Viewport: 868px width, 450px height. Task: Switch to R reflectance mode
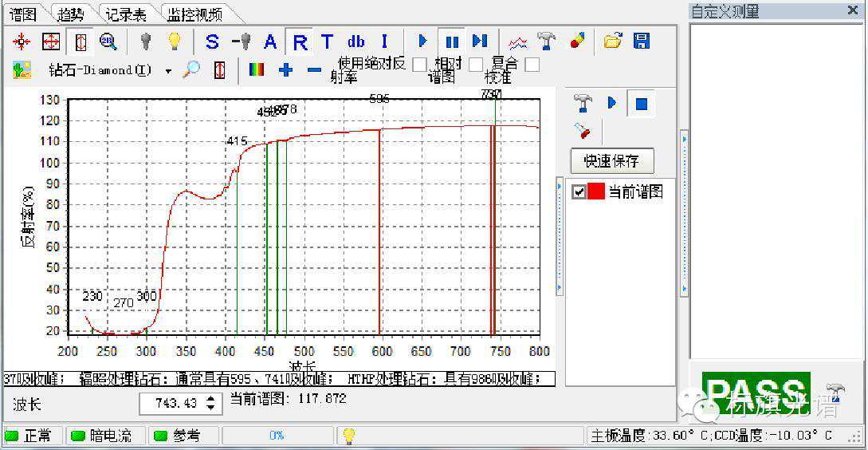click(300, 41)
